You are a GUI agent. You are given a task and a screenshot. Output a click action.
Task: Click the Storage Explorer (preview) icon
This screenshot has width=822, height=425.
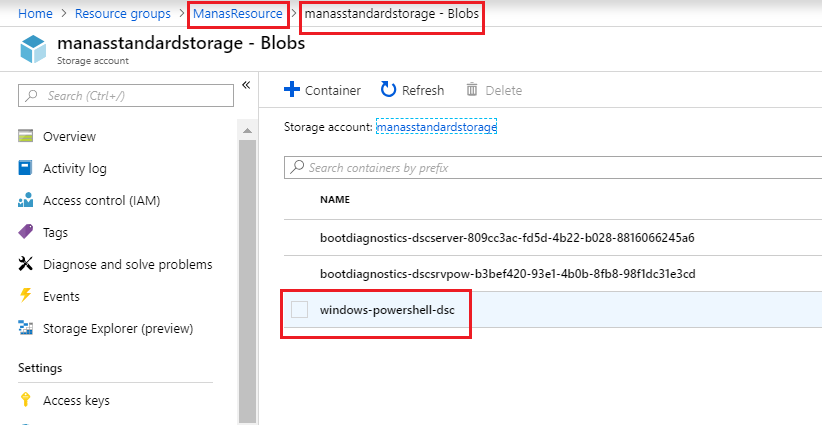tap(26, 328)
